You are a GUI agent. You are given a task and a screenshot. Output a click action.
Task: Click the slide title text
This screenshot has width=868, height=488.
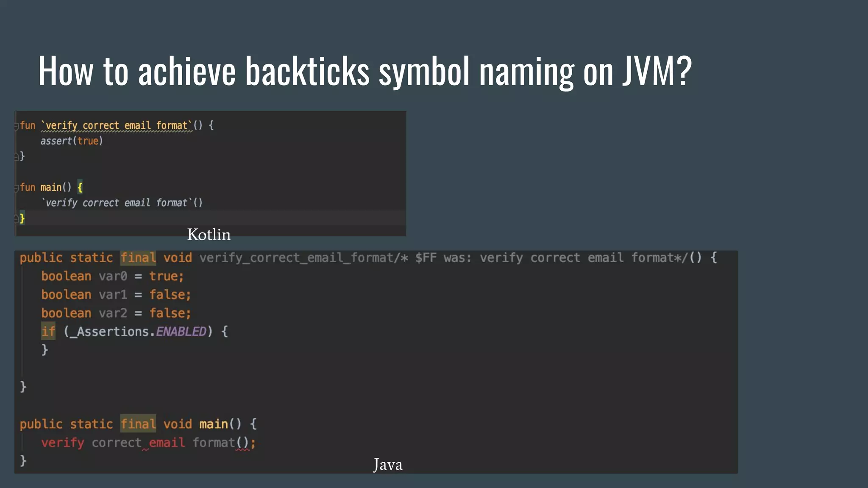coord(365,71)
